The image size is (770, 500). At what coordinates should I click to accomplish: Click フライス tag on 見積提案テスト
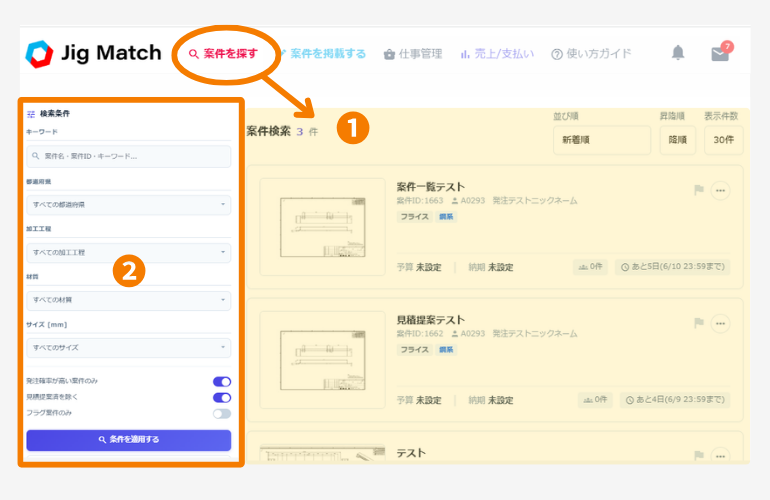pyautogui.click(x=414, y=350)
